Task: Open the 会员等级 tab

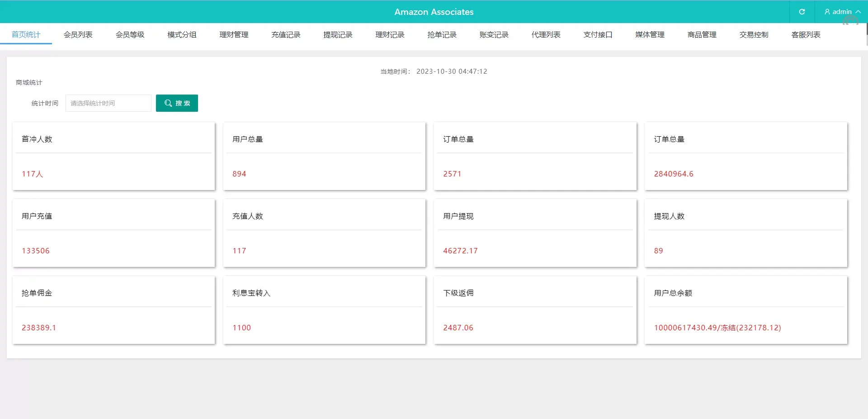Action: 130,35
